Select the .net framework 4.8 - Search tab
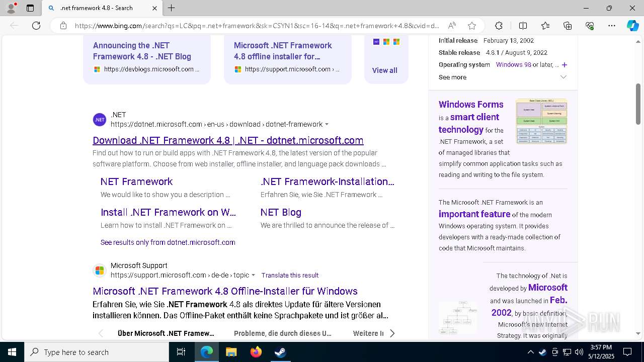The height and width of the screenshot is (362, 644). [x=102, y=8]
